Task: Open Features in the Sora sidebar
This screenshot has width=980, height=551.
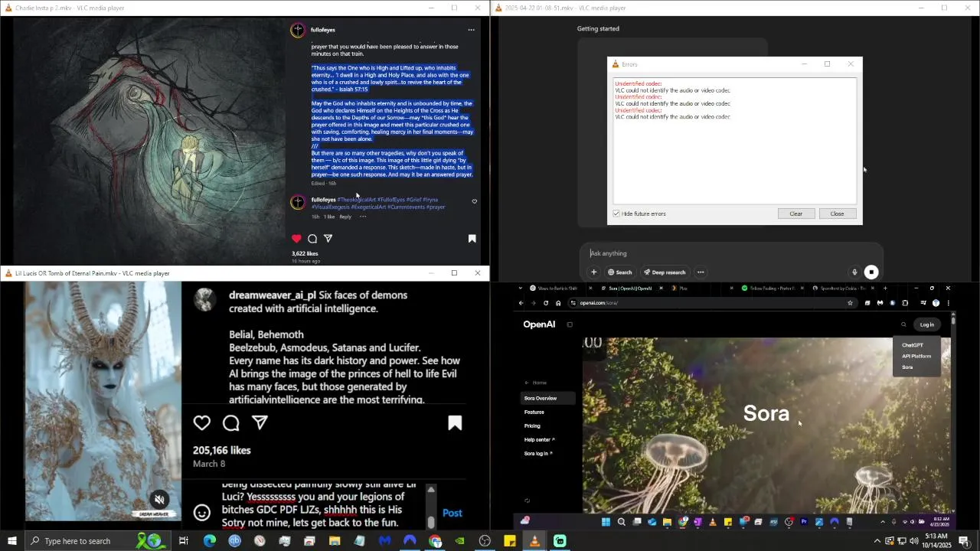Action: coord(534,412)
